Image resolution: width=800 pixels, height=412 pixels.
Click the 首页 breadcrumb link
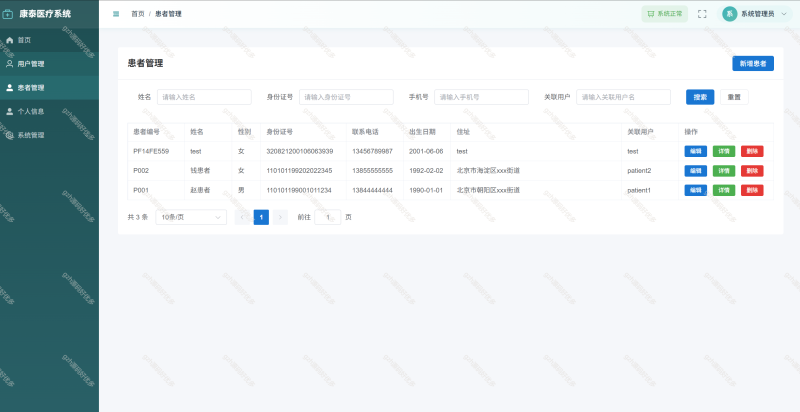pyautogui.click(x=138, y=14)
